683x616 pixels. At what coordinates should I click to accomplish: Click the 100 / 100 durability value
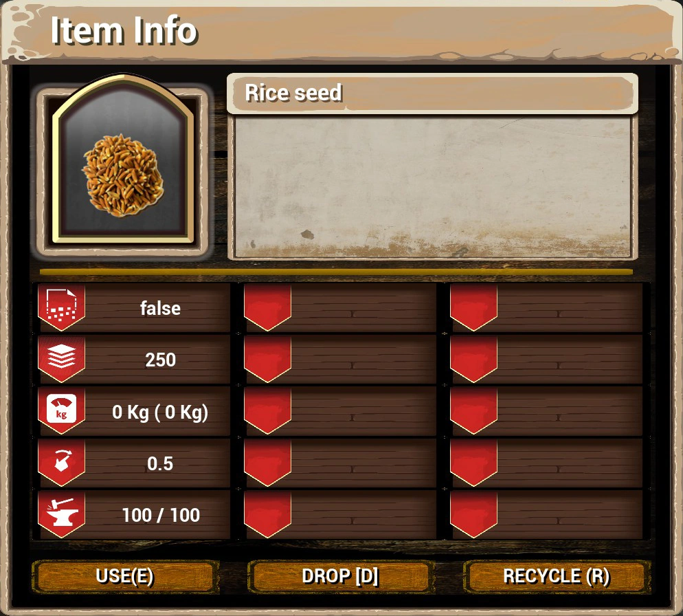click(x=161, y=516)
